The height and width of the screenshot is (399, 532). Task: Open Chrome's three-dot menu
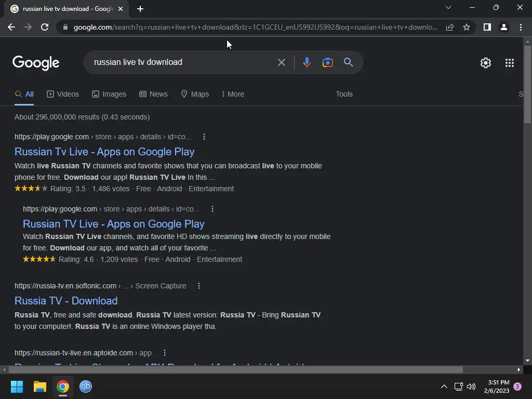pos(521,27)
